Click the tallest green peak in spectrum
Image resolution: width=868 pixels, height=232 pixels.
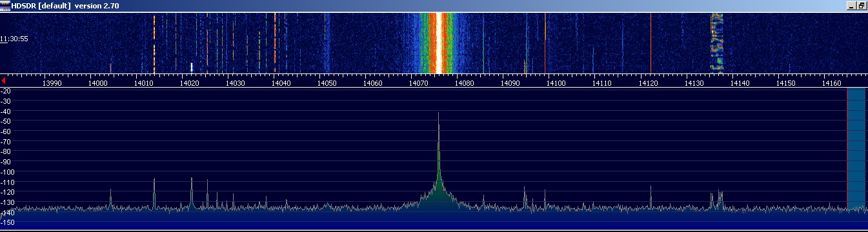click(439, 155)
